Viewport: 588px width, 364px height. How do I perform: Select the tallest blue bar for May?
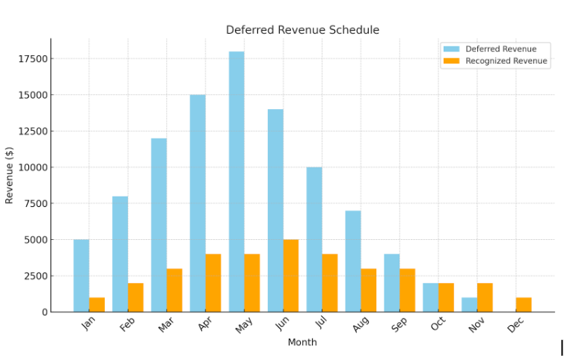[236, 182]
